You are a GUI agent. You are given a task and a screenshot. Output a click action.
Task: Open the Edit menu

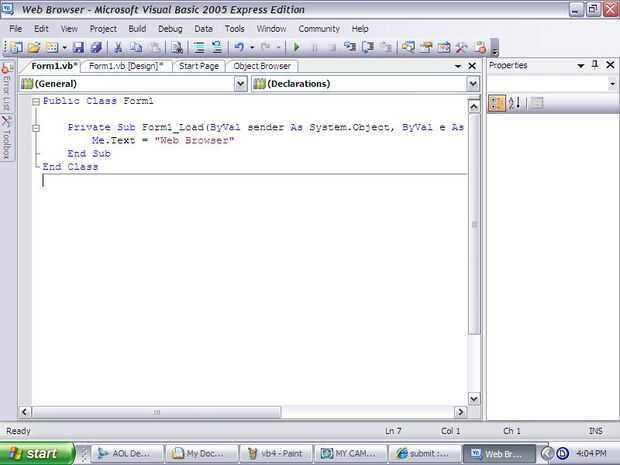(41, 29)
